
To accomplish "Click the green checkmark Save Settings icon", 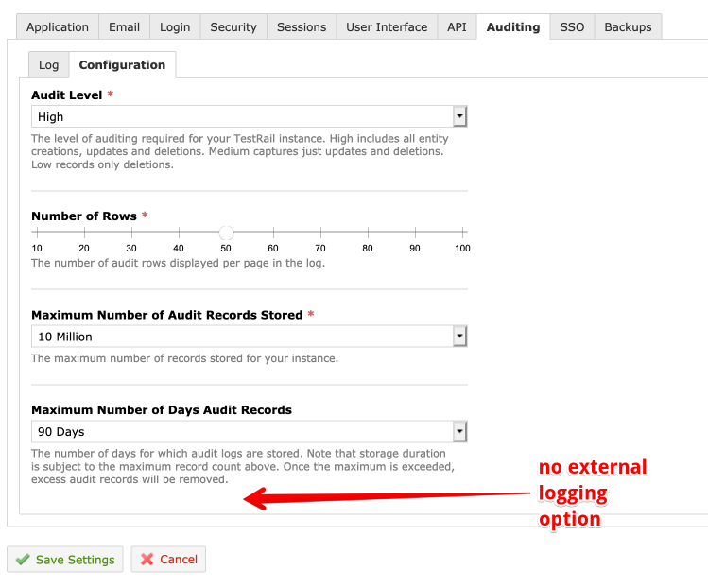I will point(23,560).
